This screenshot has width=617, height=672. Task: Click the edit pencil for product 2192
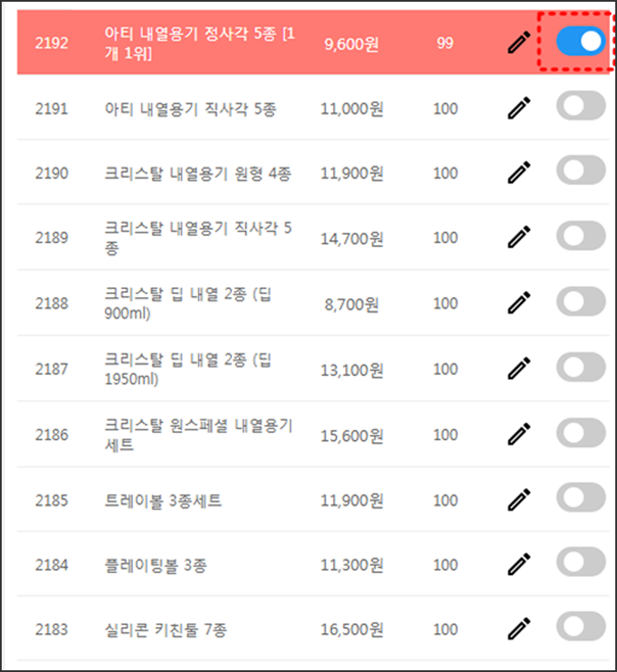(x=519, y=44)
